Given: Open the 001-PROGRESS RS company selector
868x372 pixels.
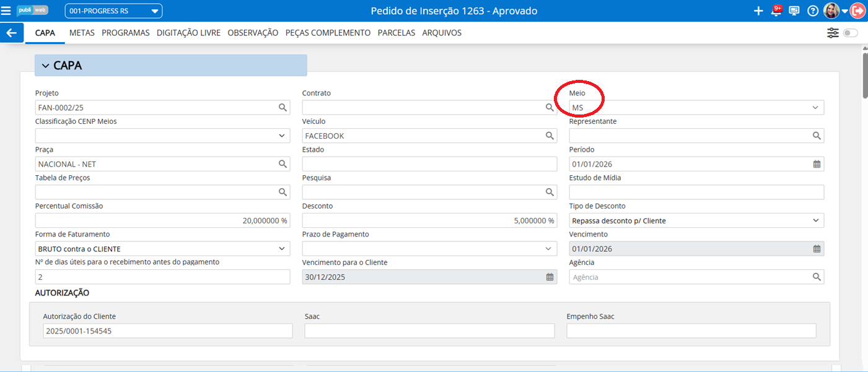Looking at the screenshot, I should coord(113,11).
